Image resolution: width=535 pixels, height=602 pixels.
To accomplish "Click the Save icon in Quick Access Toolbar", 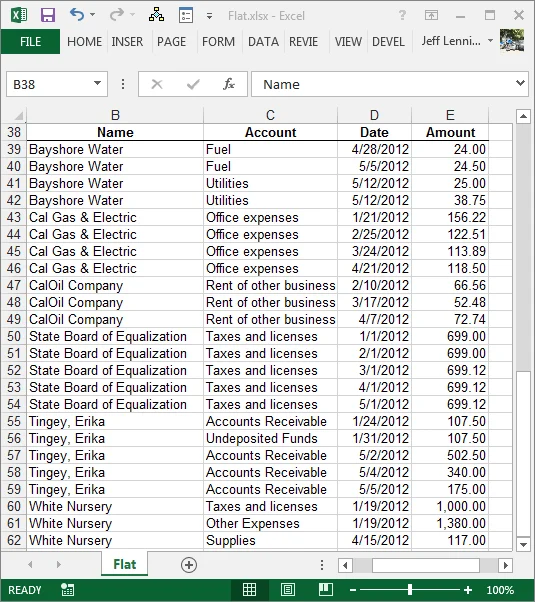I will tap(48, 15).
